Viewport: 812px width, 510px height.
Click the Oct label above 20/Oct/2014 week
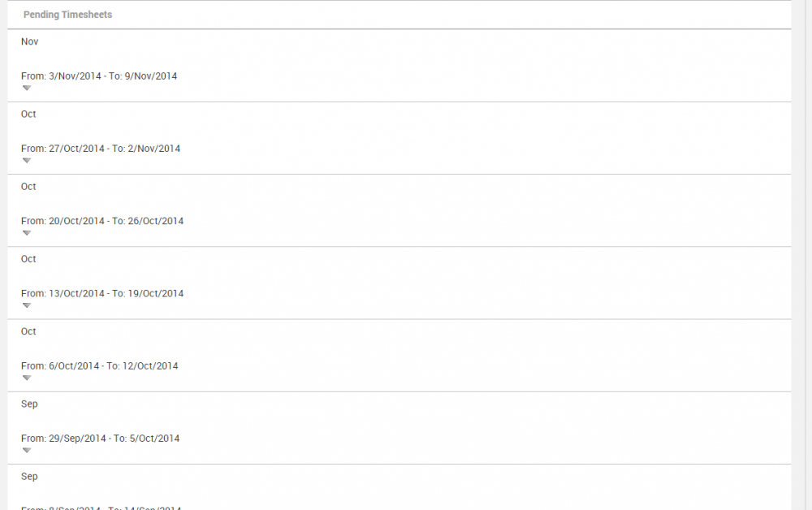click(x=29, y=186)
